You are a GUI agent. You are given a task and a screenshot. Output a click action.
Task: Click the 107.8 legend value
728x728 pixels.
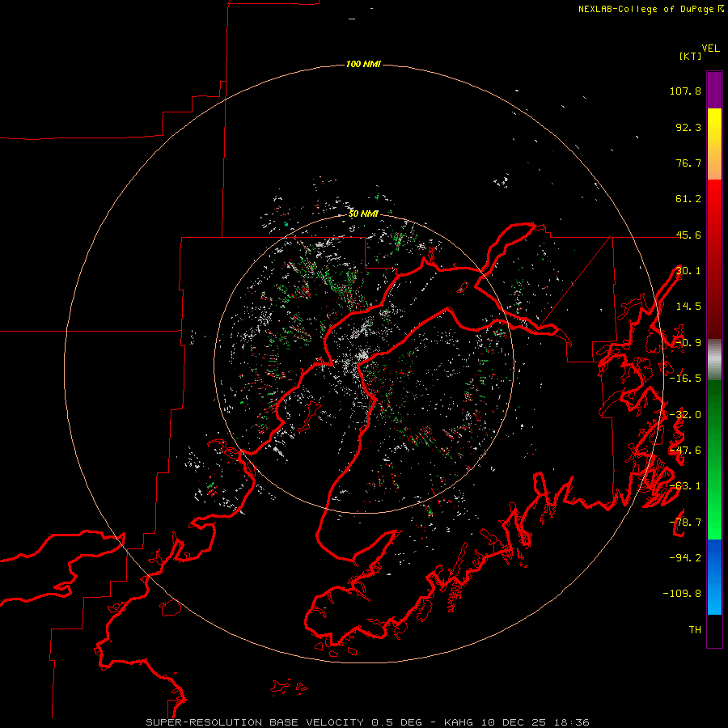685,91
